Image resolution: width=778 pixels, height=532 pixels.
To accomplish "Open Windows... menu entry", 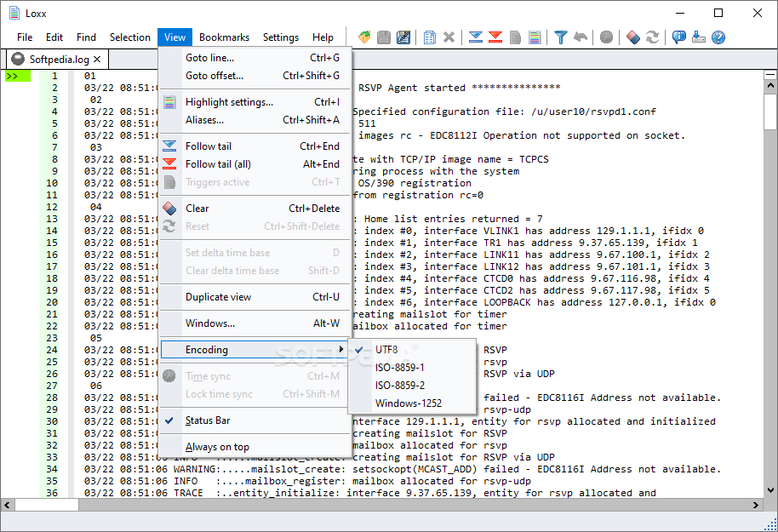I will click(x=255, y=323).
